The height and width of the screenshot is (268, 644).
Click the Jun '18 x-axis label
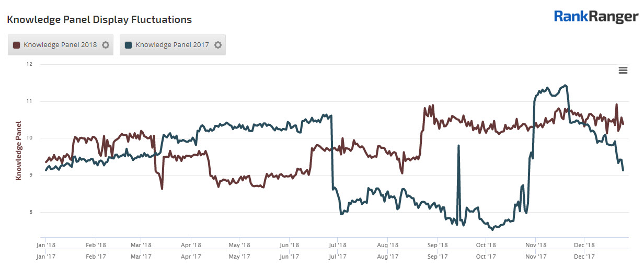(289, 245)
